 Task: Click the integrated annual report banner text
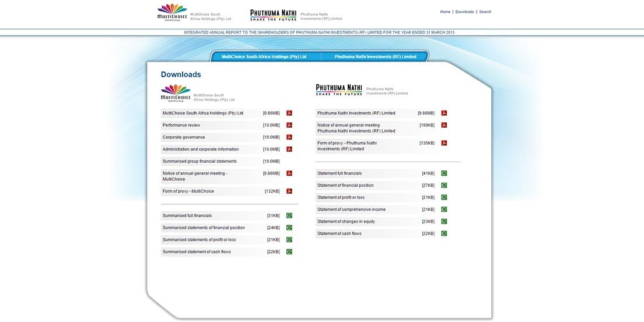point(319,32)
